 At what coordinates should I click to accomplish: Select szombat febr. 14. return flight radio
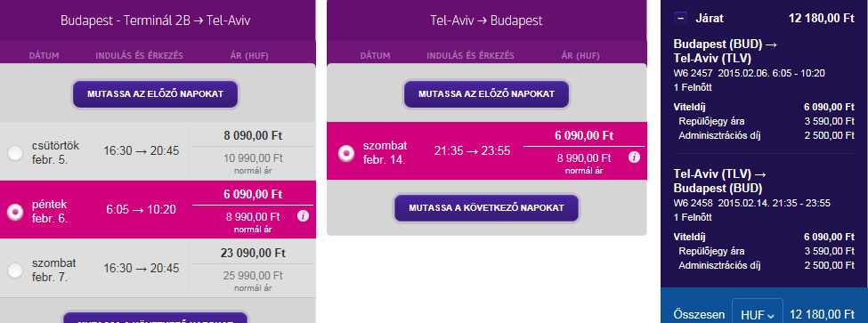(x=346, y=153)
